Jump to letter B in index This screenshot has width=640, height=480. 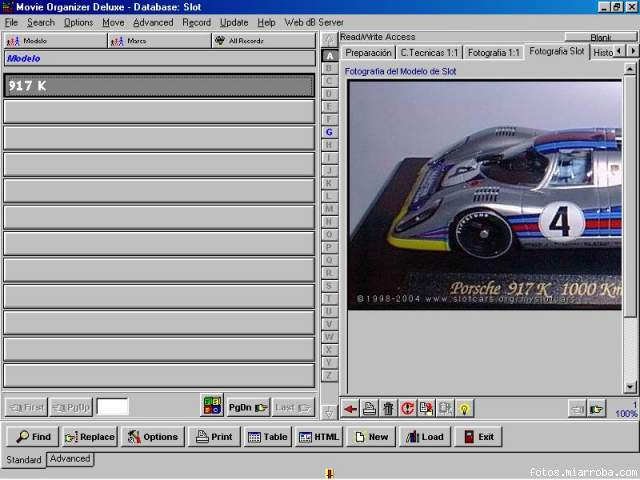pos(329,68)
